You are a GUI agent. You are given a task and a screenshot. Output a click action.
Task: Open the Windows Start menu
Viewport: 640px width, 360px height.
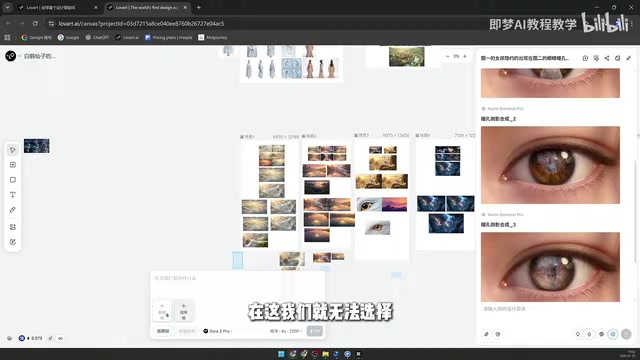click(281, 354)
